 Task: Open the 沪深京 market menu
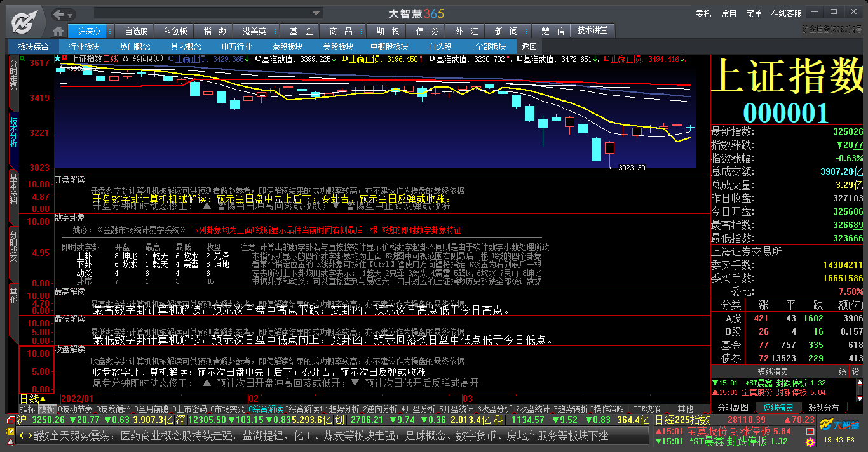tap(88, 31)
